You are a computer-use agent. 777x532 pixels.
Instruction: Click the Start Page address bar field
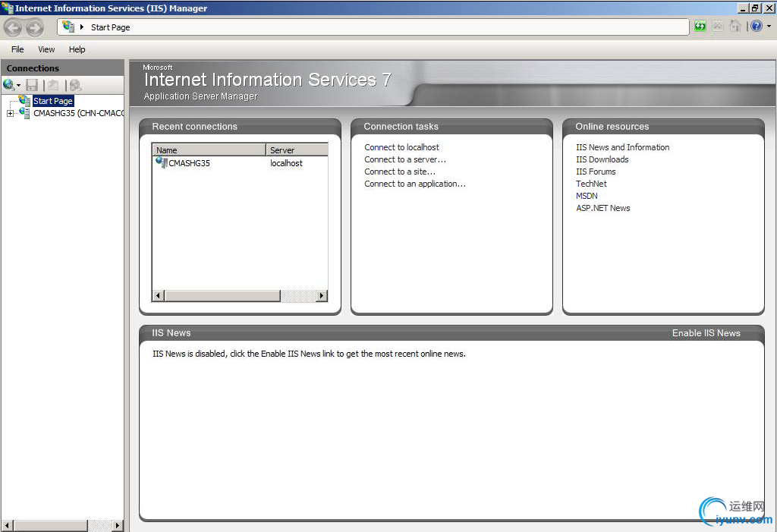(373, 27)
